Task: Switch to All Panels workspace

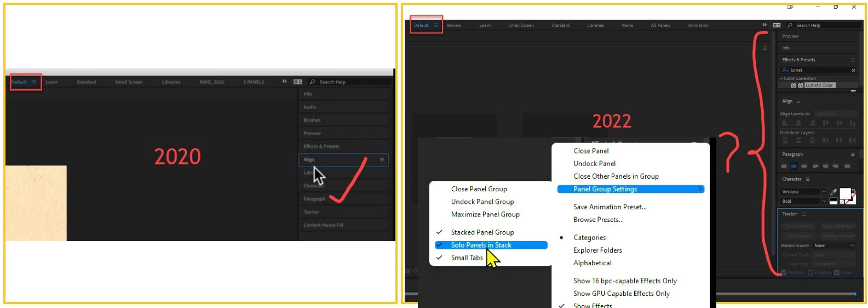Action: [660, 25]
